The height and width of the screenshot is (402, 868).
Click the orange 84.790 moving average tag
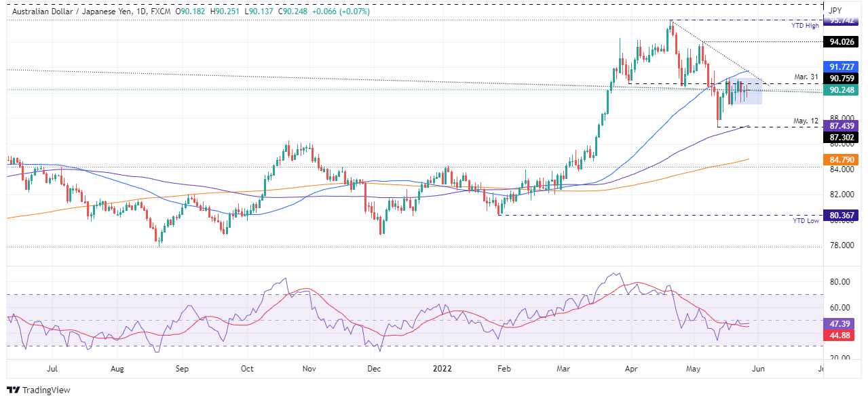click(842, 160)
